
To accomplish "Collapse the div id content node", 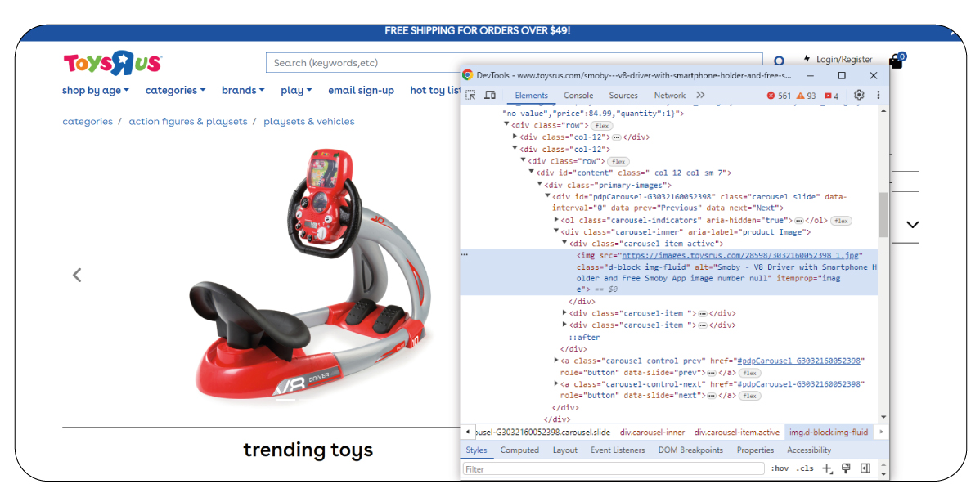I will coord(531,173).
